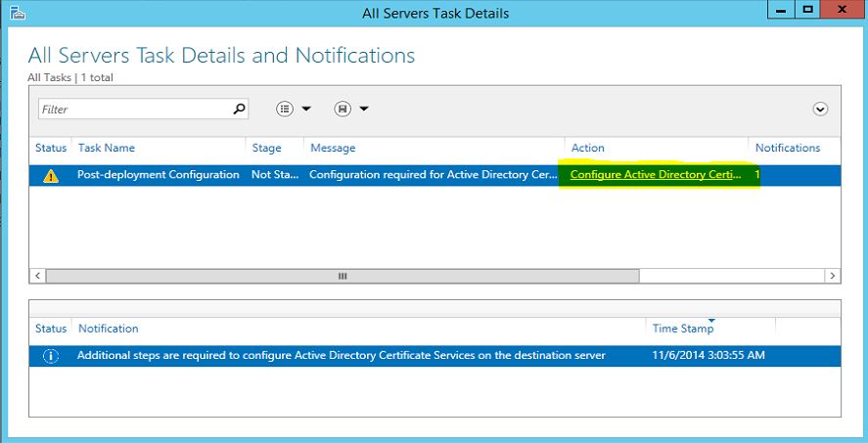This screenshot has width=868, height=443.
Task: Sort by Notification column header
Action: [x=108, y=329]
